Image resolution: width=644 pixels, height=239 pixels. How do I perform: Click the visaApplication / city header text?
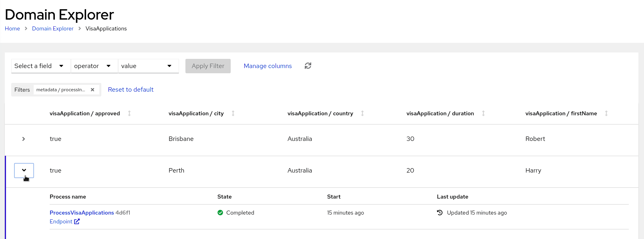click(x=196, y=113)
